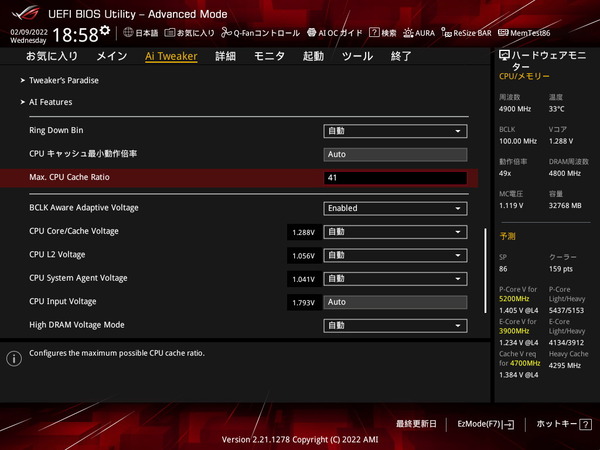Click the clock settings gear icon
The width and height of the screenshot is (600, 450).
tap(105, 31)
